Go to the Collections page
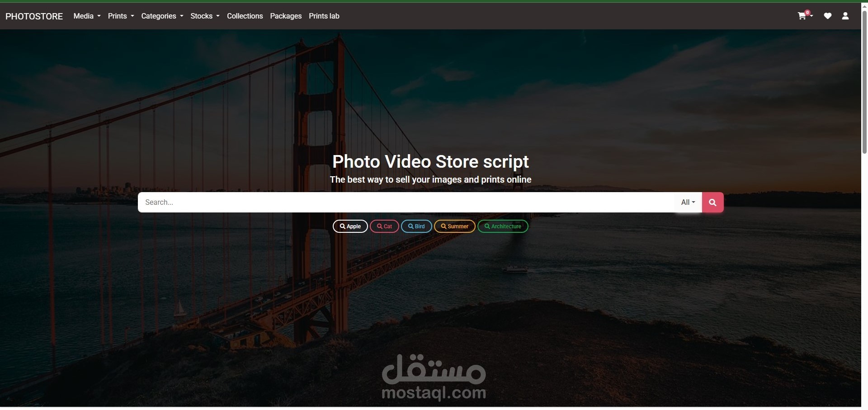The height and width of the screenshot is (410, 868). click(x=245, y=16)
